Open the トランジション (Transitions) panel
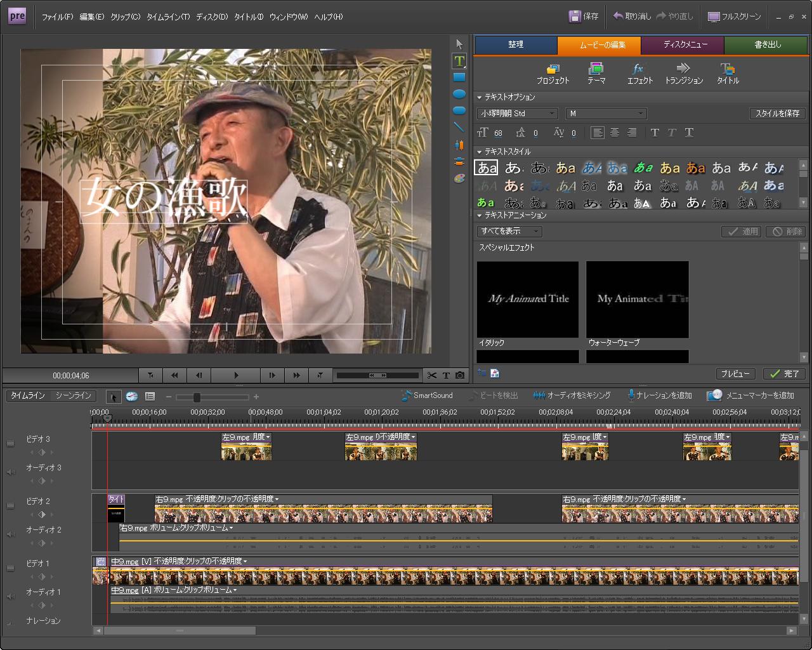812x650 pixels. click(x=683, y=74)
